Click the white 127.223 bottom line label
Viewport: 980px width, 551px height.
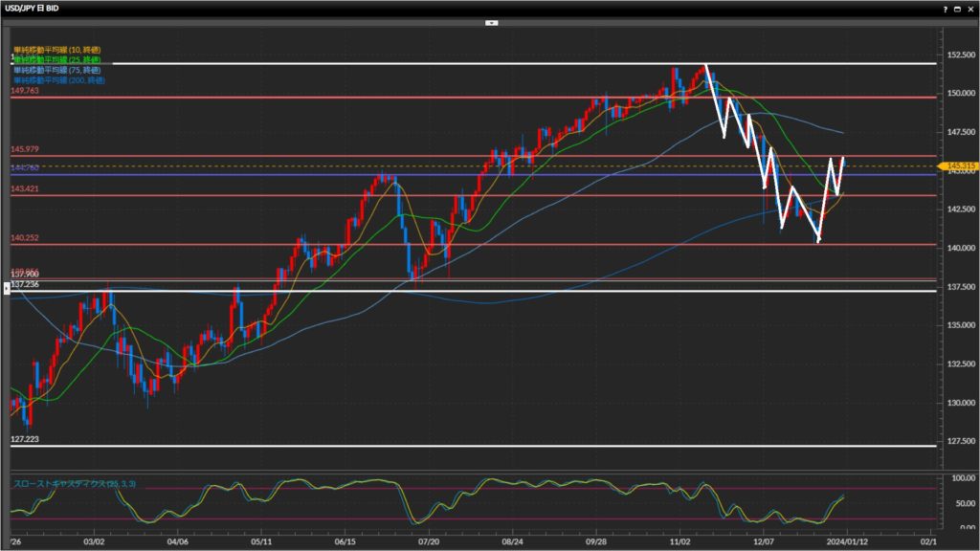tap(24, 439)
